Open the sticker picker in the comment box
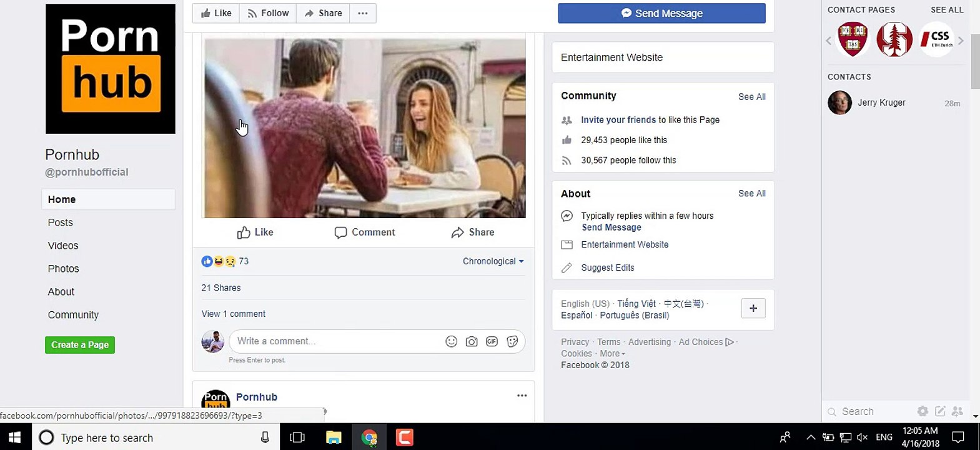The width and height of the screenshot is (980, 450). point(512,341)
